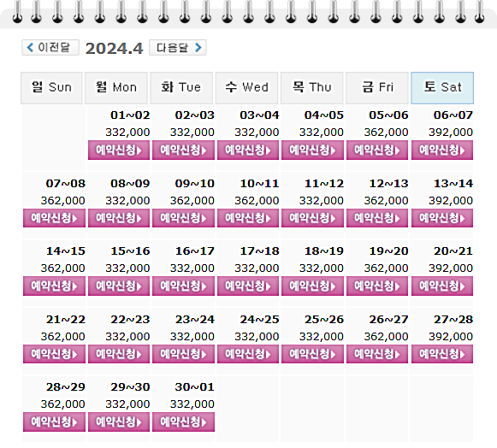Request reservation for 19~20

point(377,286)
